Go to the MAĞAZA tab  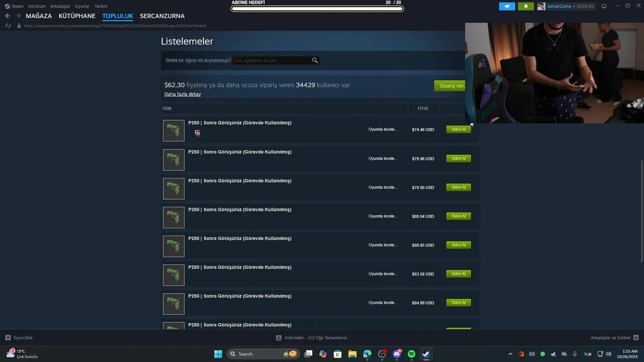pyautogui.click(x=39, y=16)
